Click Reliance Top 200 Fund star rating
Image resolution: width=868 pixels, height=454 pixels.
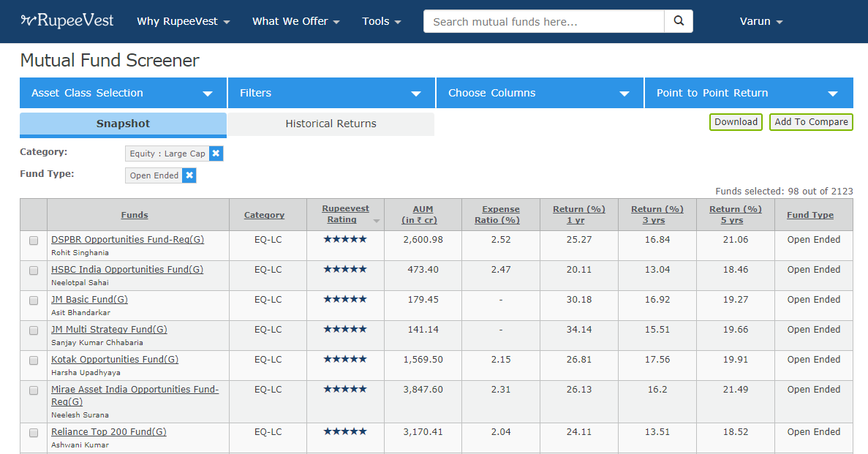(345, 431)
